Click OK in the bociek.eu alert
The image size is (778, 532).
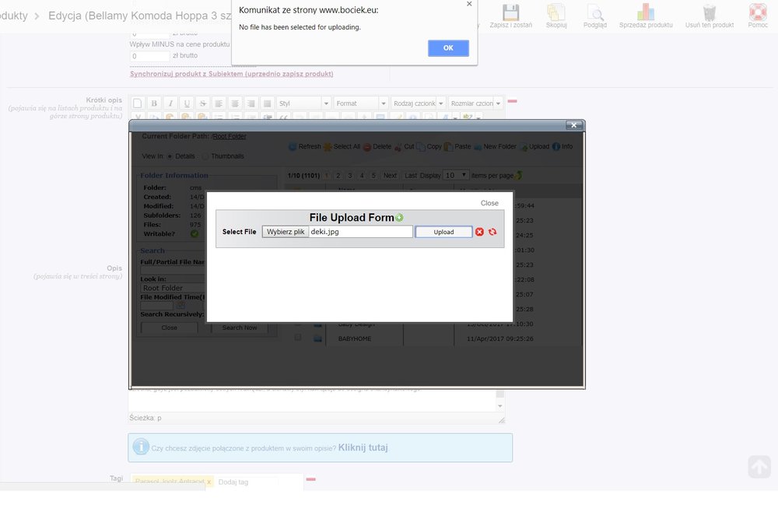(448, 48)
